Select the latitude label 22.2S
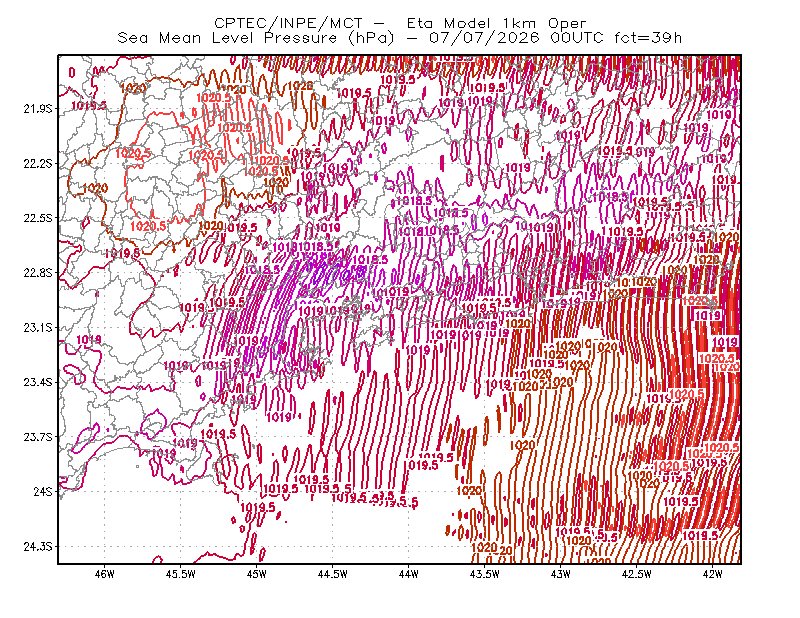Viewport: 800px width, 618px height. (38, 163)
